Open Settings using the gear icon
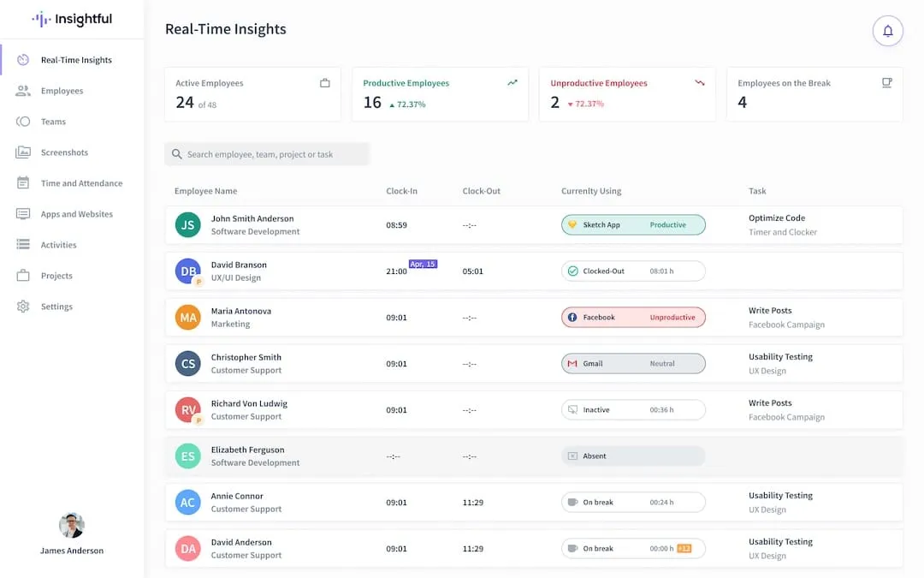This screenshot has width=924, height=578. tap(23, 306)
